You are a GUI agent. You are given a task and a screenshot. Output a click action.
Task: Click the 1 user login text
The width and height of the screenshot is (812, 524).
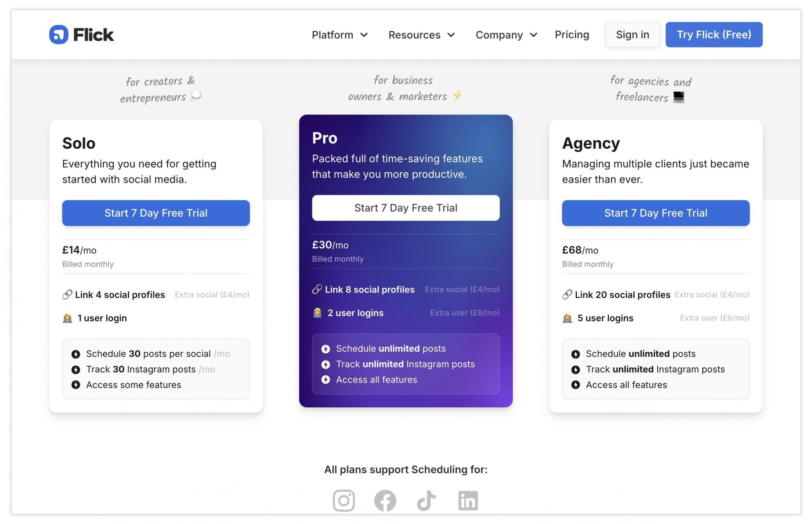point(102,318)
